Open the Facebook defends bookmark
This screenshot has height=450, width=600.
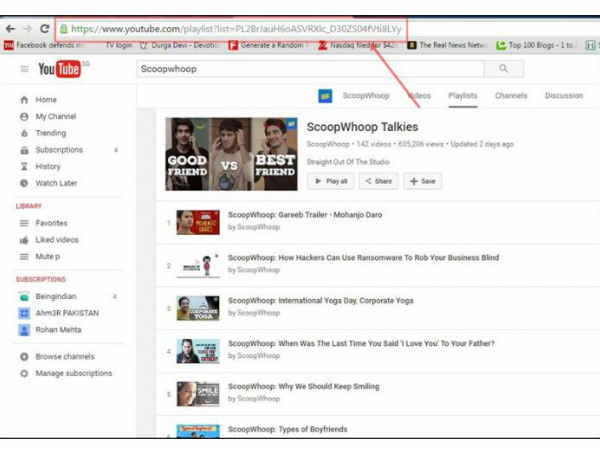[44, 45]
